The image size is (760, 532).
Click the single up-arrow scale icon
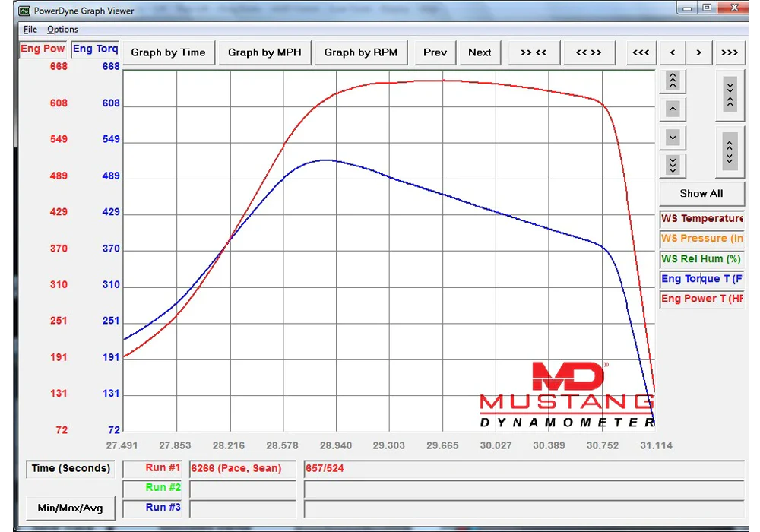point(672,108)
